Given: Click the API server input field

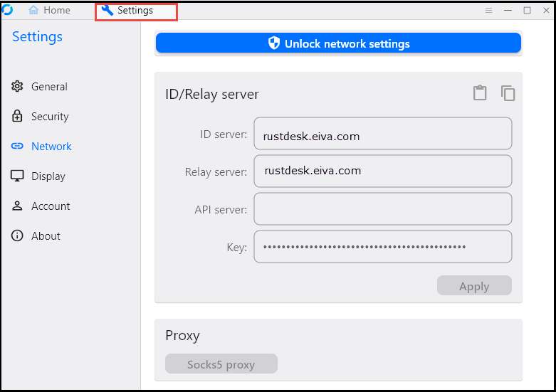Looking at the screenshot, I should 382,208.
